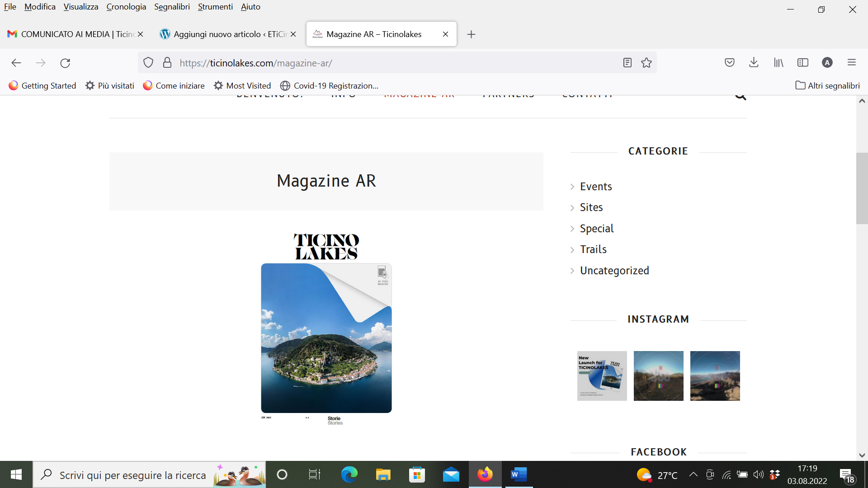
Task: Open the Segnalibri menu
Action: (x=172, y=7)
